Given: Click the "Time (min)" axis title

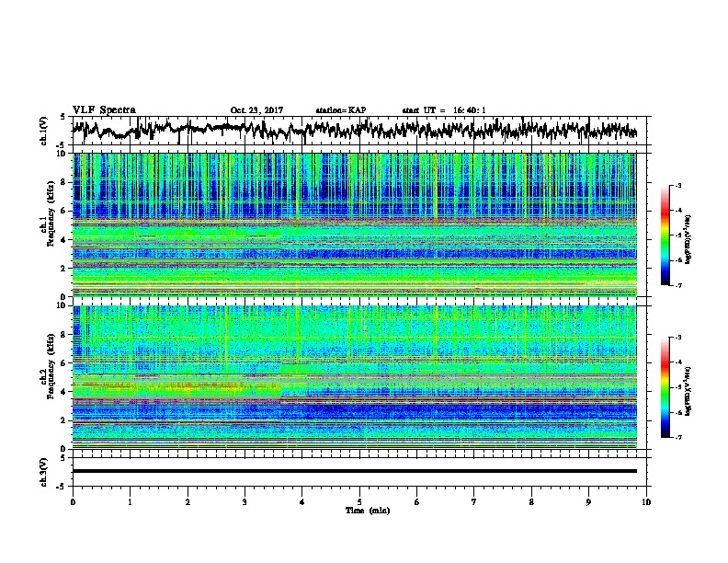Looking at the screenshot, I should (x=368, y=511).
